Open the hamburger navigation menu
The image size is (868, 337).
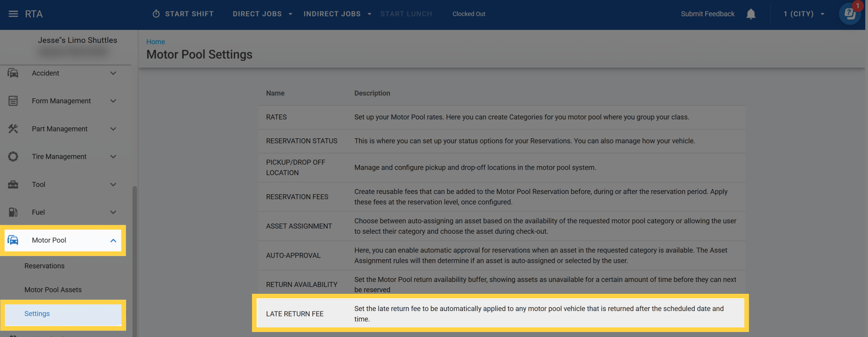[x=13, y=14]
